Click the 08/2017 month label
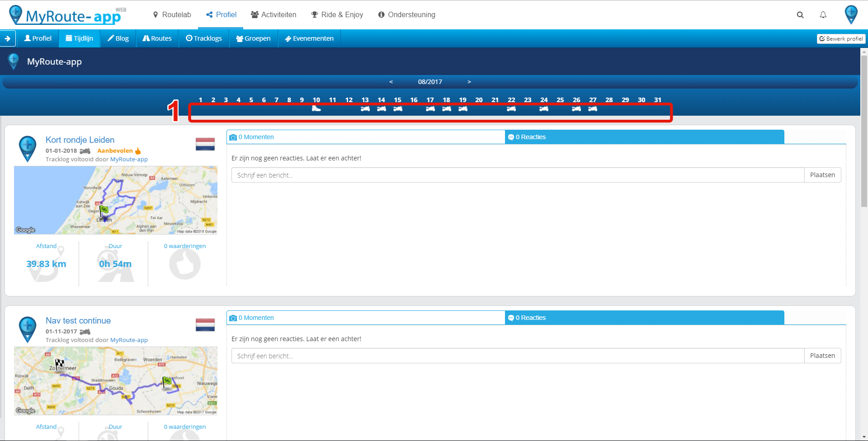The width and height of the screenshot is (868, 441). [430, 82]
